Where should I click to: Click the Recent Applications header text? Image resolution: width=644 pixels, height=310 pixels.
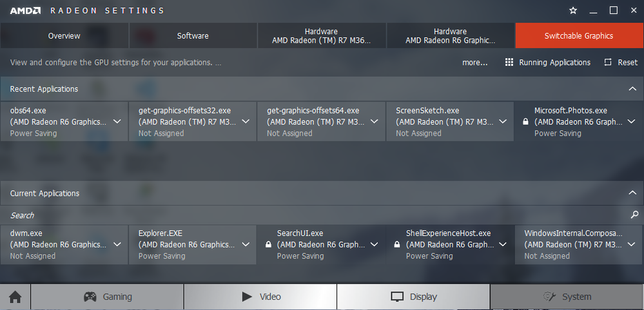pos(44,89)
